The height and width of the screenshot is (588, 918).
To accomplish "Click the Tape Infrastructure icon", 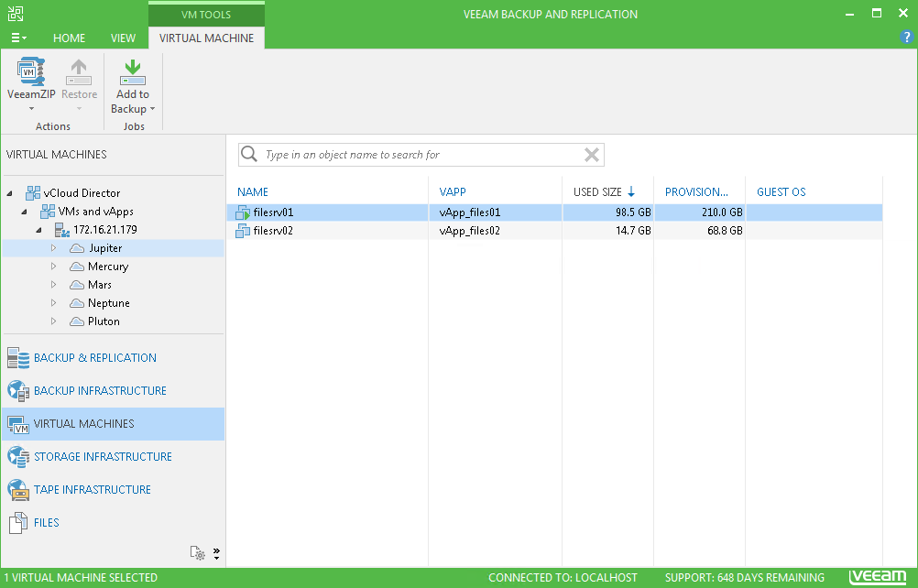I will 18,490.
